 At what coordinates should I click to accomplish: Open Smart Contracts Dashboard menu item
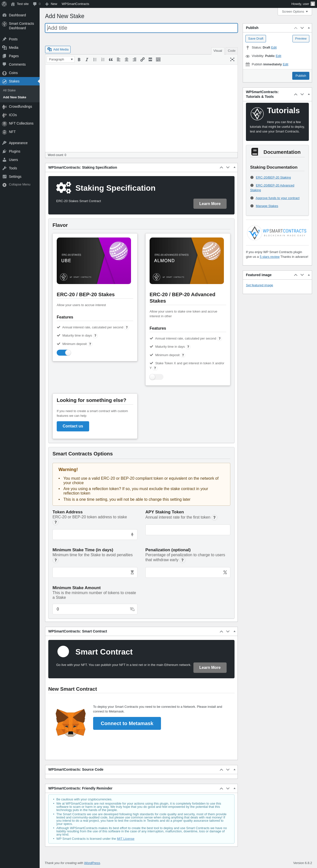click(x=20, y=26)
